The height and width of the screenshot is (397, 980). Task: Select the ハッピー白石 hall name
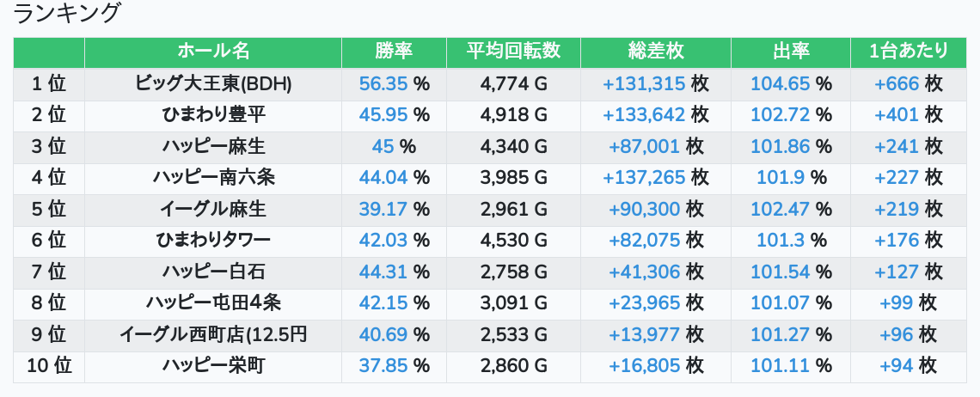pos(213,272)
